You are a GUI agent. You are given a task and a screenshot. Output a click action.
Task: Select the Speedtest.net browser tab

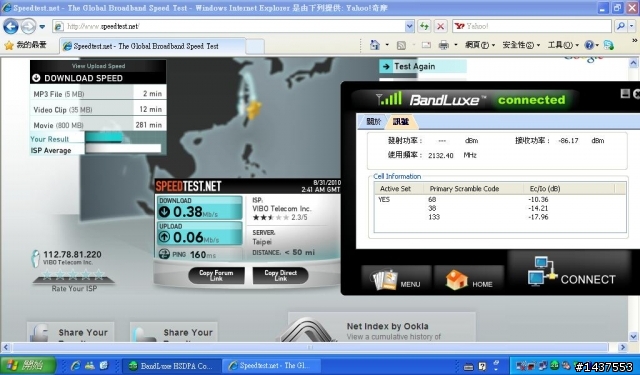coord(153,46)
